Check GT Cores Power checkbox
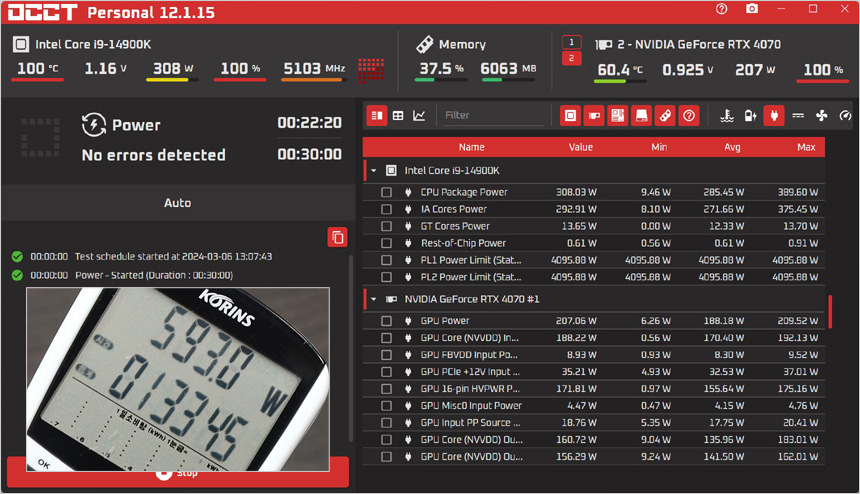The height and width of the screenshot is (494, 860). (387, 226)
